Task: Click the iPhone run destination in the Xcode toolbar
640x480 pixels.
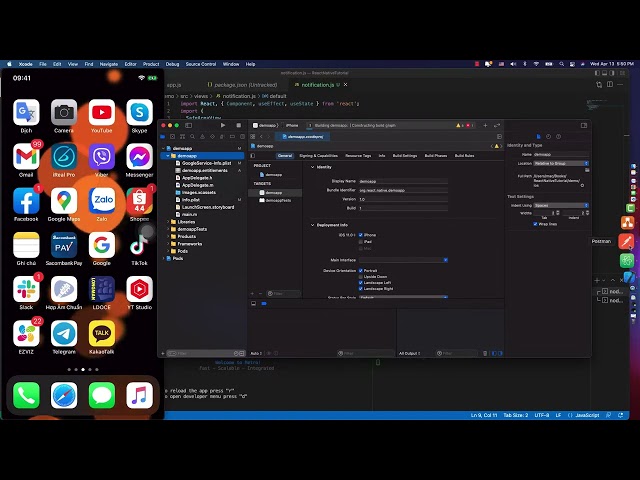Action: [x=292, y=125]
